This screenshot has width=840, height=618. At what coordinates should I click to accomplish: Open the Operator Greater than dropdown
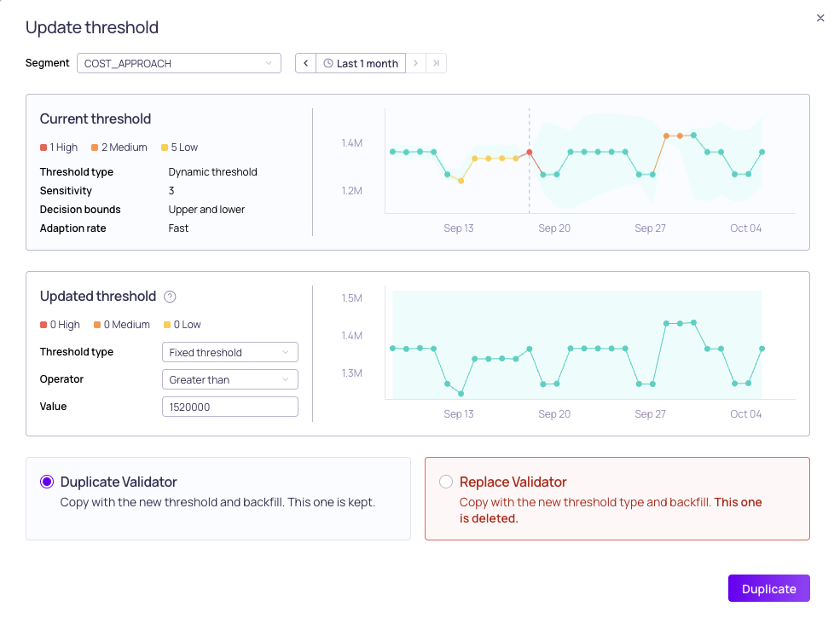tap(229, 379)
